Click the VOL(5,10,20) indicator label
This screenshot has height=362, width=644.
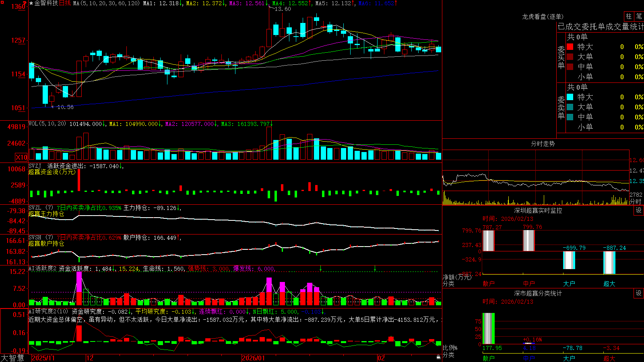pos(47,123)
